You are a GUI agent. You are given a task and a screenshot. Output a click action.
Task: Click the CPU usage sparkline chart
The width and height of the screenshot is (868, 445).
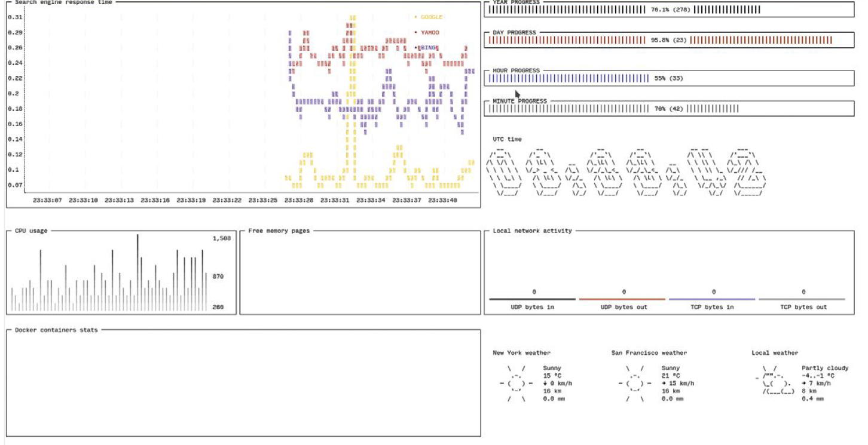[108, 272]
